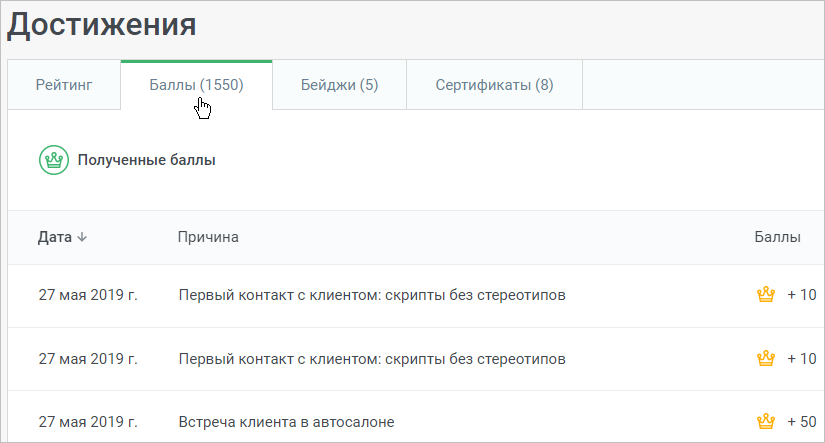
Task: Click the Баллы column header
Action: point(778,237)
